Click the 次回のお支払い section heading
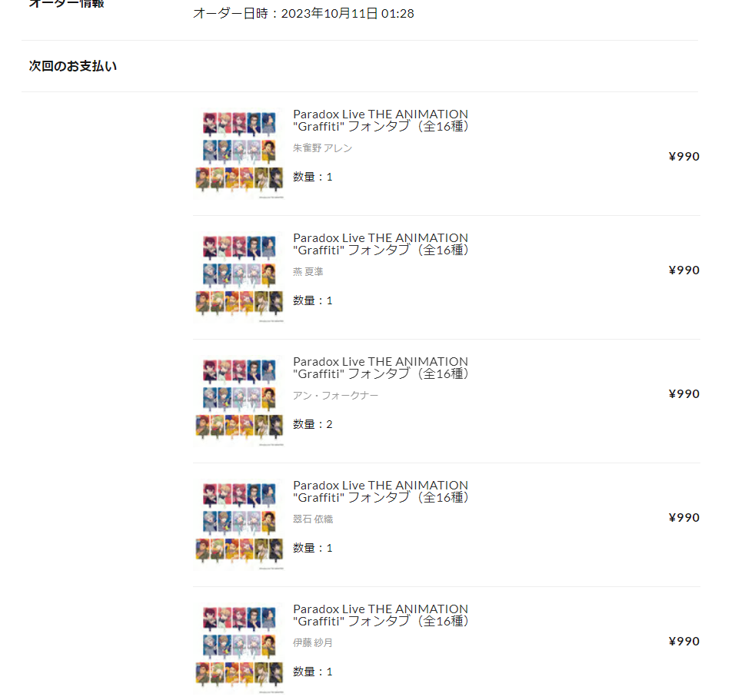This screenshot has height=700, width=745. 73,66
